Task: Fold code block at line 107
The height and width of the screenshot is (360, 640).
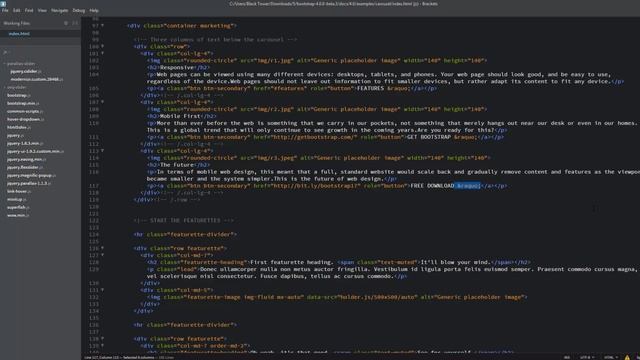Action: 102,102
